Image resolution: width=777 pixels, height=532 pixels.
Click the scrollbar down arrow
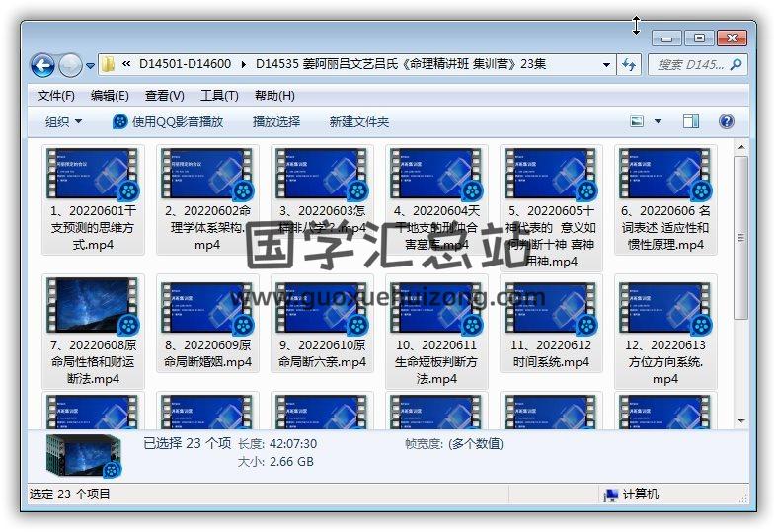point(740,421)
